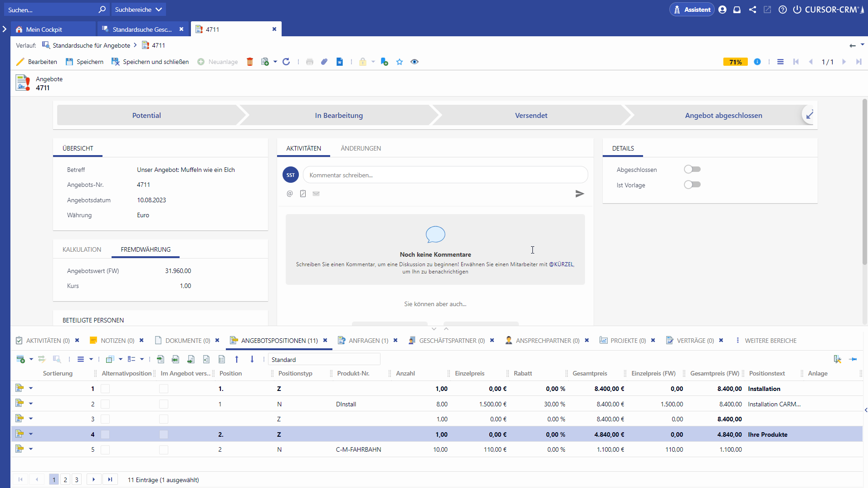
Task: Click the blue info icon
Action: (x=757, y=62)
